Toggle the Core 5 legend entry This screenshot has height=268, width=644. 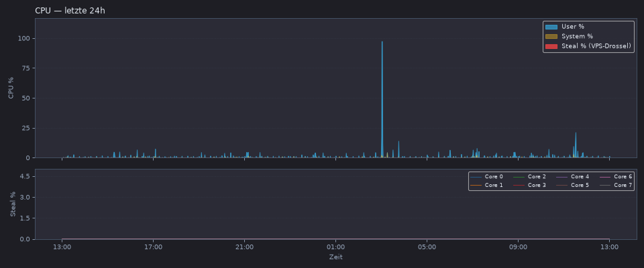[x=573, y=185]
